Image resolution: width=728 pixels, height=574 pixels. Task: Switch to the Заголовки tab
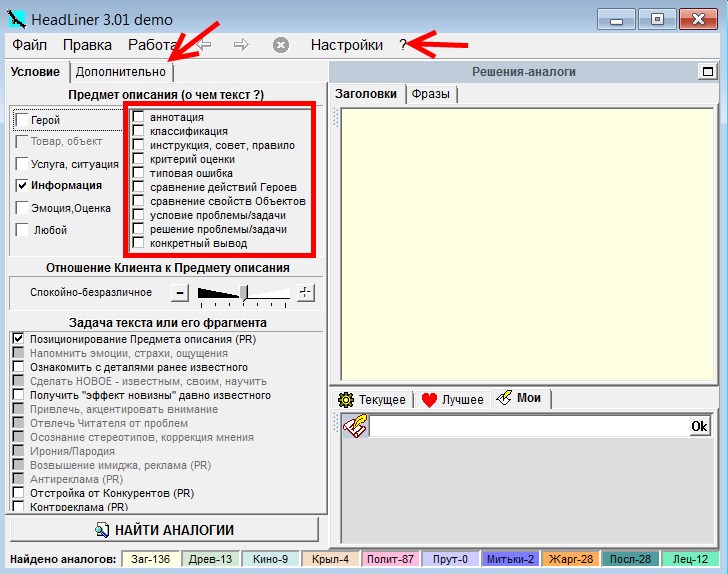[366, 94]
